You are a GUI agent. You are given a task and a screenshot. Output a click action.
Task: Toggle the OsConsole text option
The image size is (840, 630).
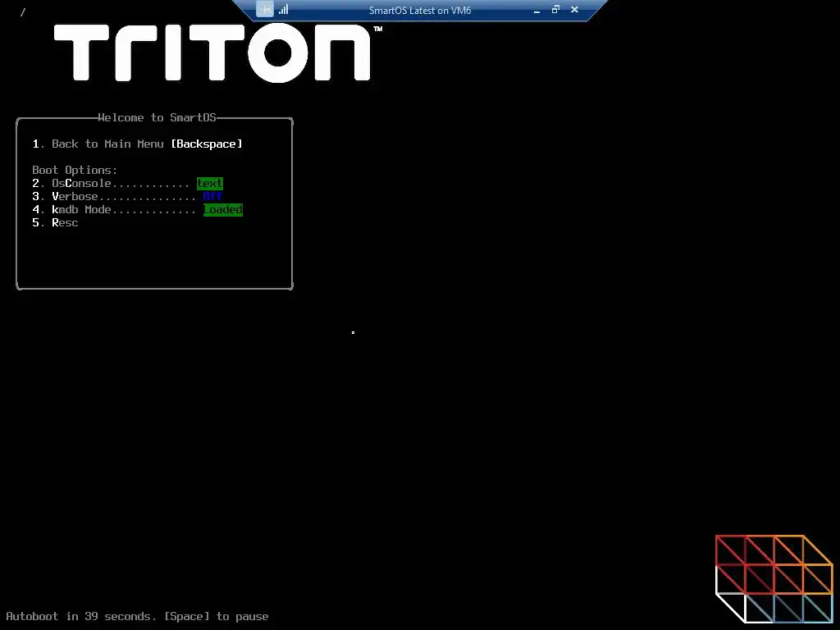click(127, 183)
